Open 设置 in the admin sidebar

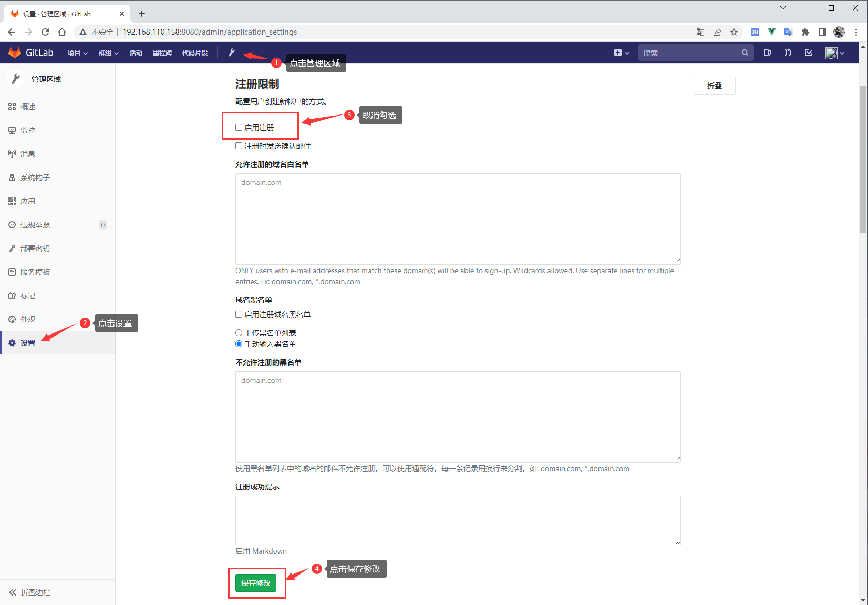tap(58, 343)
